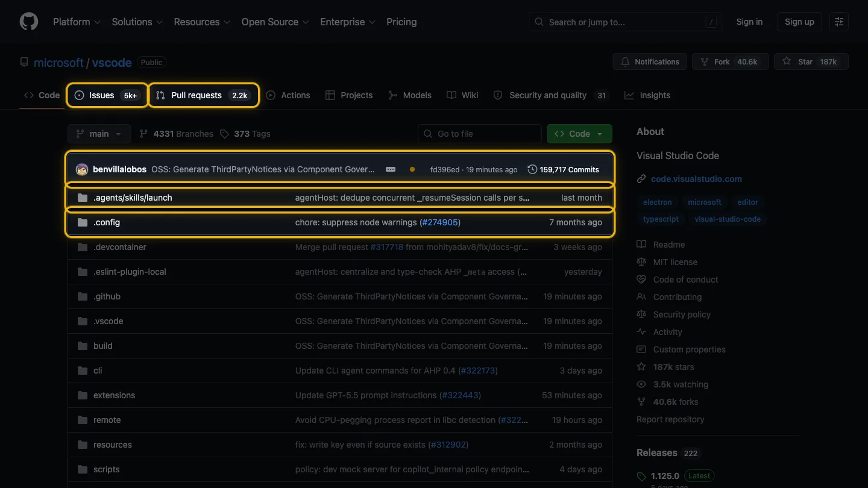Screen dimensions: 868x488
Task: Filter by the typescript topic tag
Action: [661, 219]
